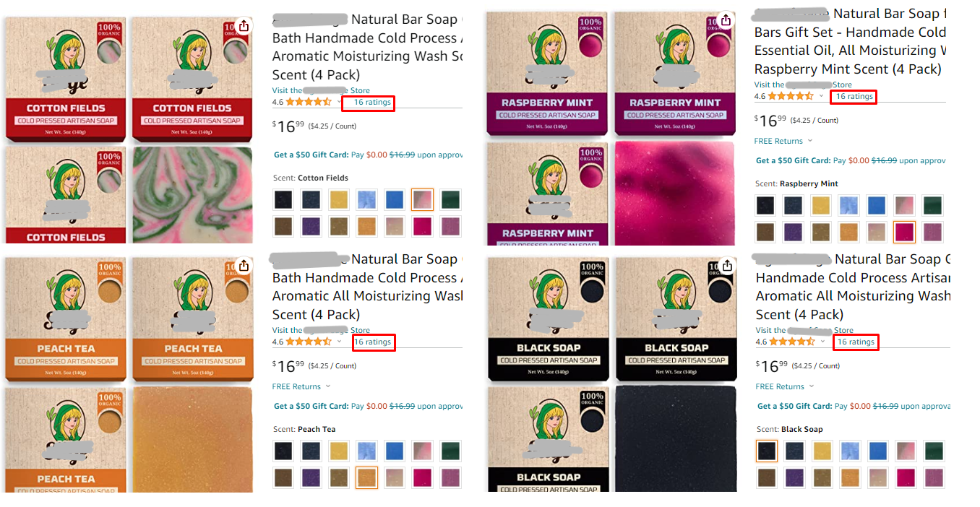Open 16 ratings link for Cotton Fields
The width and height of the screenshot is (980, 507).
[x=372, y=103]
